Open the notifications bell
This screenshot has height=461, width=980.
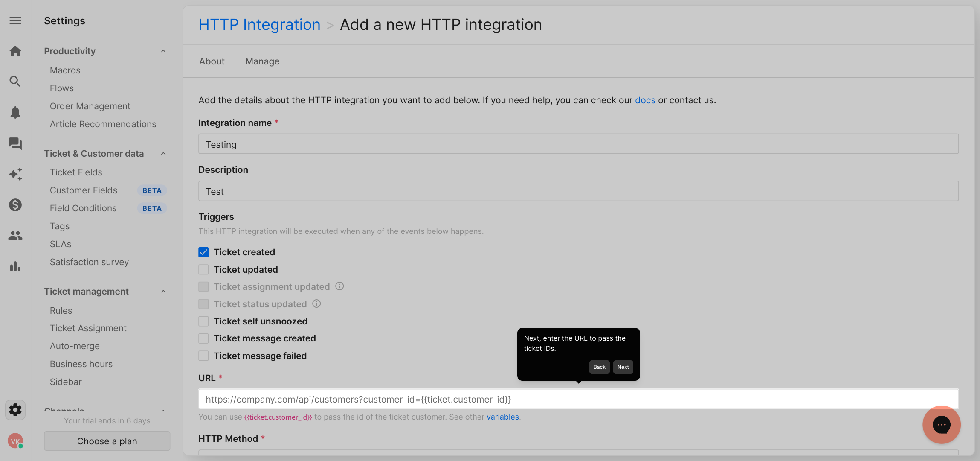(x=15, y=112)
